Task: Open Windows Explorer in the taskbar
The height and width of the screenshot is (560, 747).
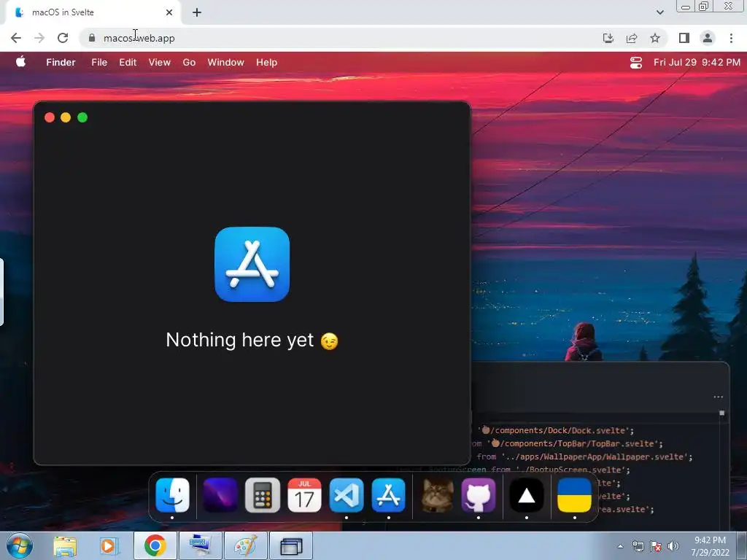Action: tap(65, 546)
